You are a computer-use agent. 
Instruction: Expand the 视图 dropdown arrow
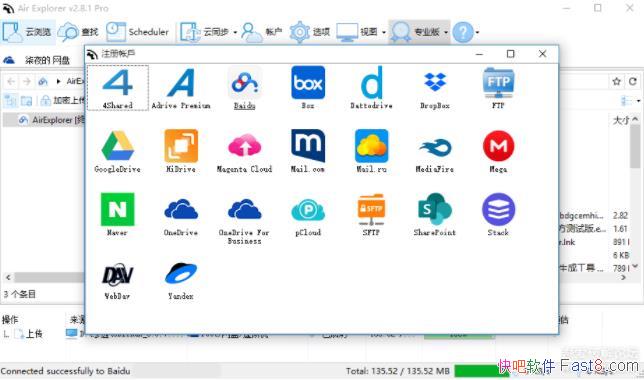[x=384, y=32]
